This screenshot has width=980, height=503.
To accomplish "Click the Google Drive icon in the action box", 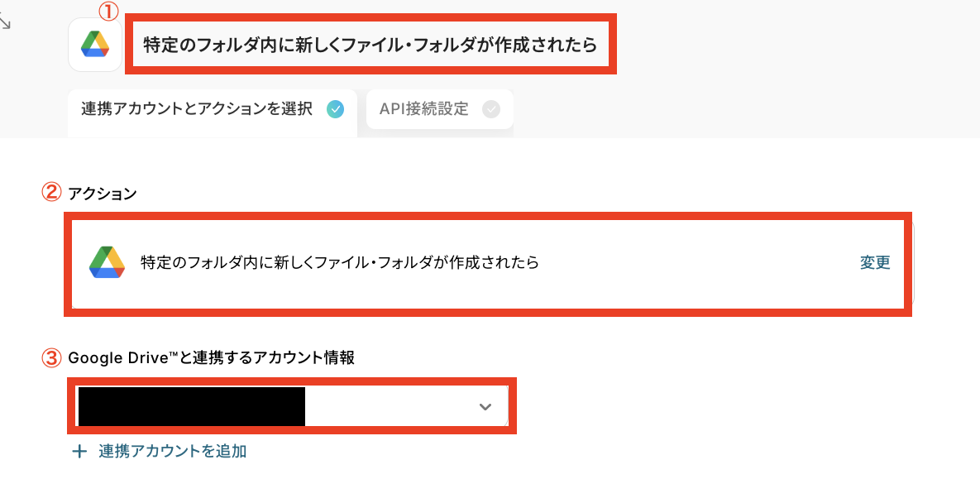I will pyautogui.click(x=107, y=262).
